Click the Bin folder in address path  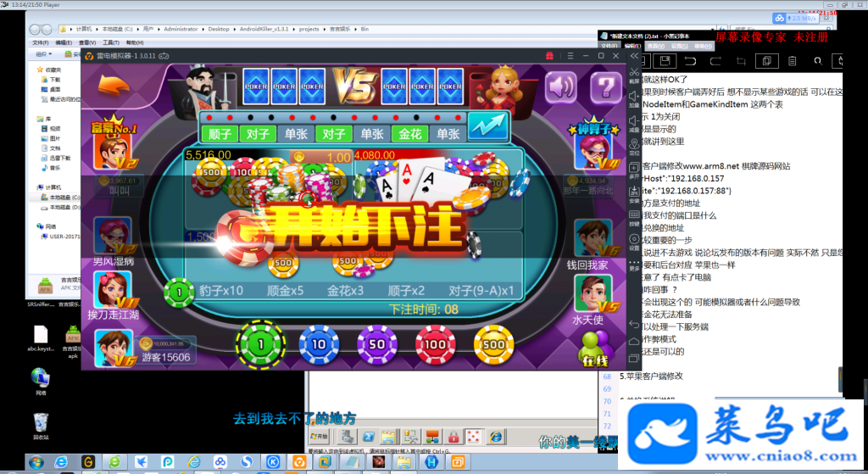[x=364, y=29]
